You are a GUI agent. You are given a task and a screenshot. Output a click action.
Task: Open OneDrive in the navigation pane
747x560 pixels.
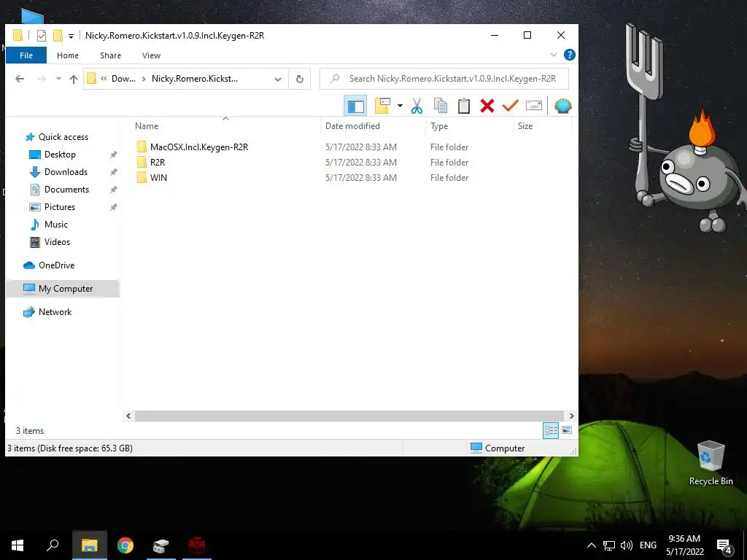(x=56, y=265)
